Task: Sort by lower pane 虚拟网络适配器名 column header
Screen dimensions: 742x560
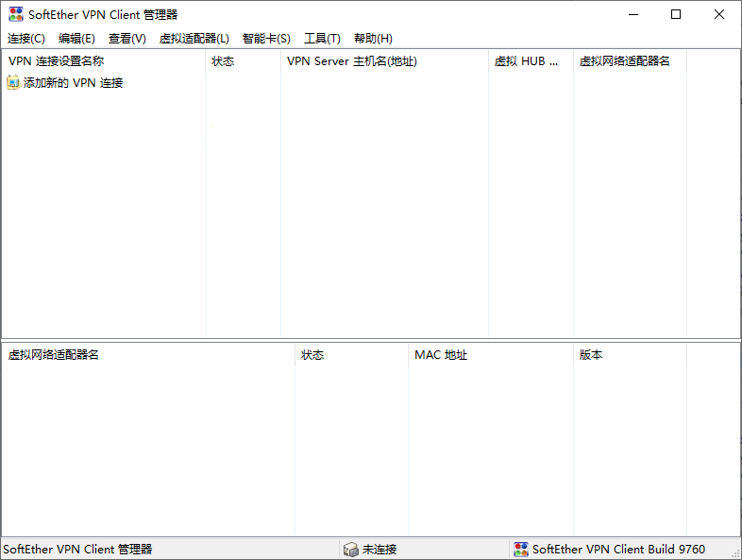Action: [148, 354]
